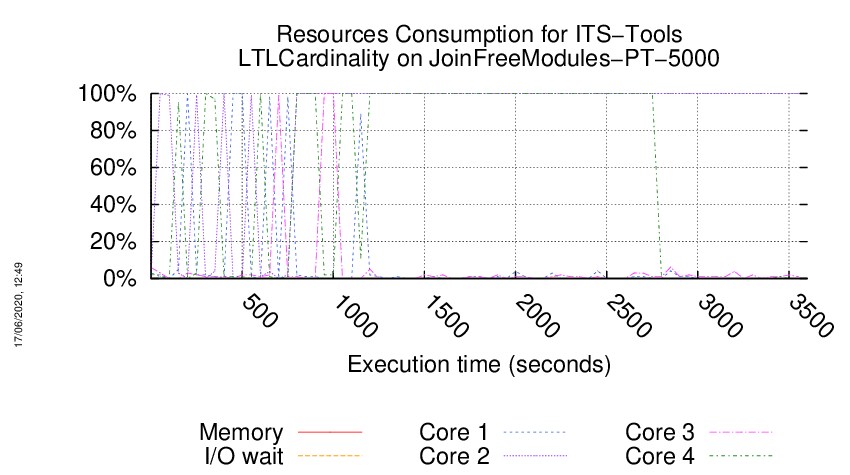The image size is (850, 475).
Task: Click the 3000 x-axis tick label
Action: point(719,316)
